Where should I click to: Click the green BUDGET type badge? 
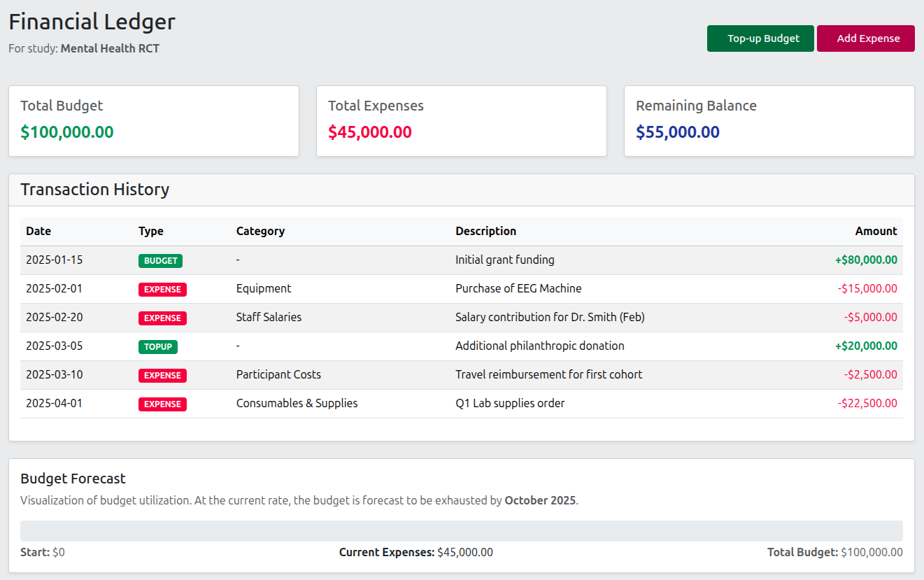160,261
